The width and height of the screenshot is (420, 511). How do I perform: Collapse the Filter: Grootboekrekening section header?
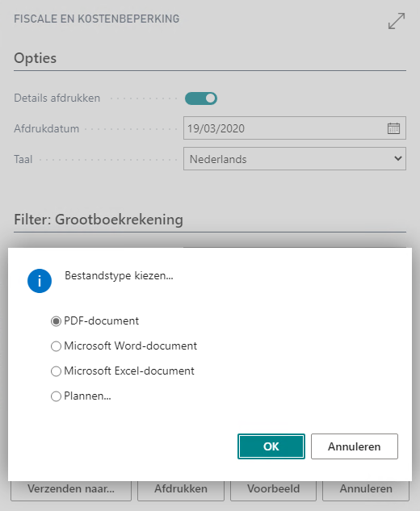(x=99, y=220)
